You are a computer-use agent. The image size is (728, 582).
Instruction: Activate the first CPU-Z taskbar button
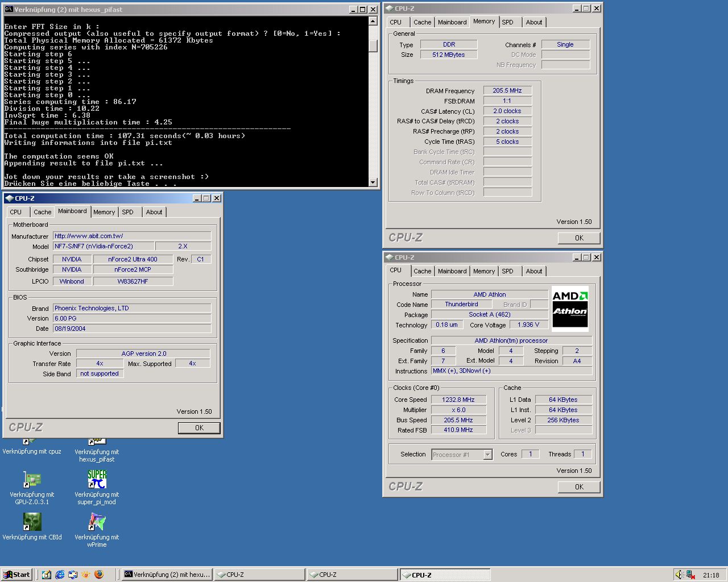[260, 575]
